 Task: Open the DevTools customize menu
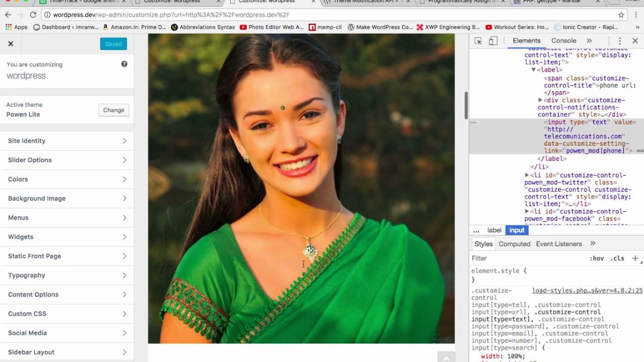pos(620,41)
